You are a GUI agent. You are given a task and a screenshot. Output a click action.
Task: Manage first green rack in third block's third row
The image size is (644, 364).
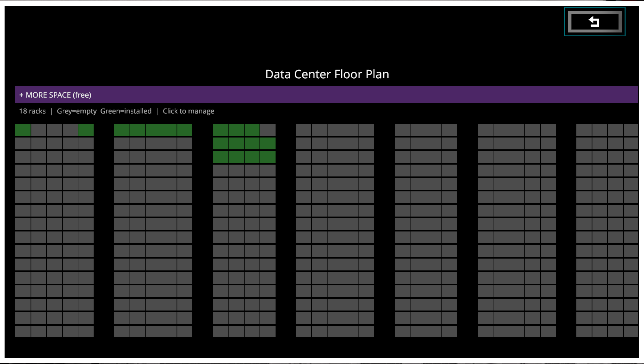click(221, 157)
